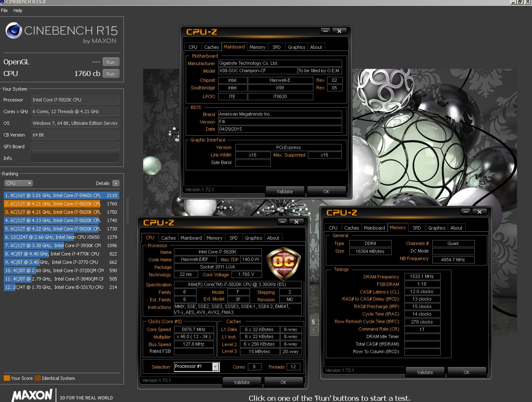Switch to Caches tab in CPU tab CPU-Z window

coord(168,238)
